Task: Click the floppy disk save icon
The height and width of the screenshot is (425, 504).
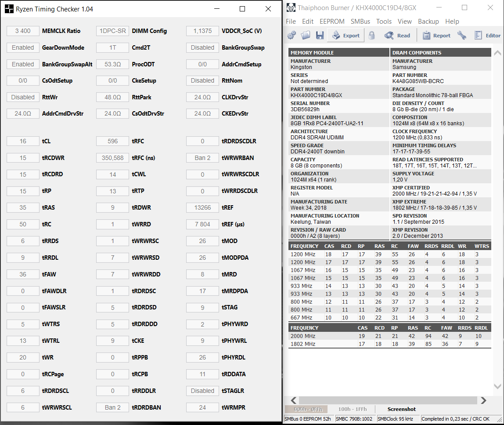Action: coord(320,36)
